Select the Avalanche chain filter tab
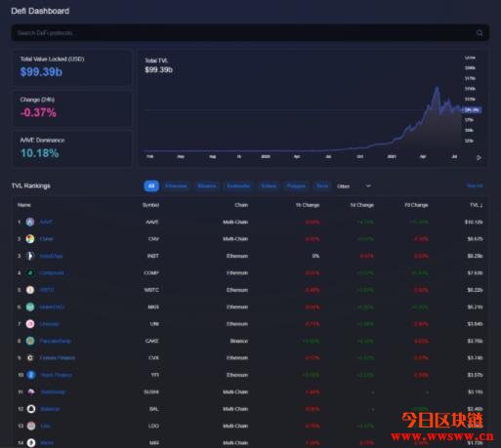Image resolution: width=501 pixels, height=448 pixels. (238, 185)
